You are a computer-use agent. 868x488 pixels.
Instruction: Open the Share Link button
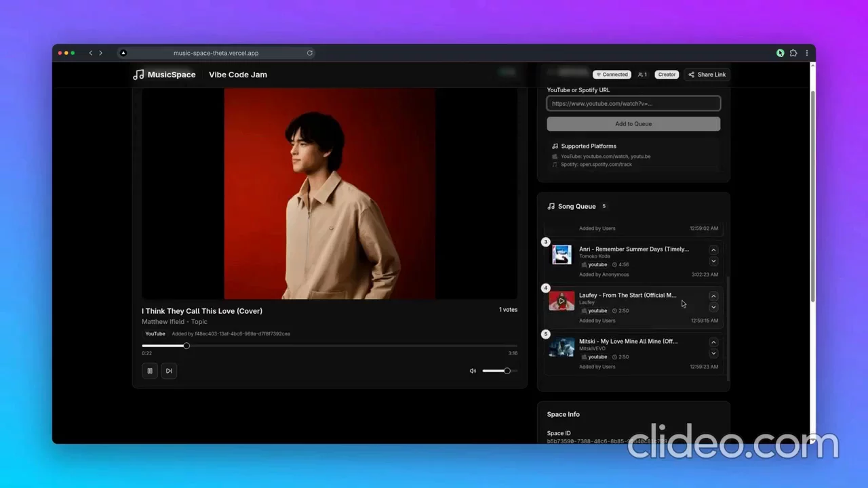pyautogui.click(x=707, y=75)
